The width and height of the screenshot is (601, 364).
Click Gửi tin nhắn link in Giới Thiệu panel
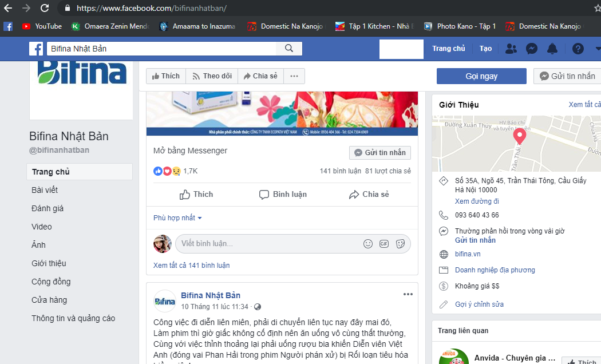coord(475,240)
